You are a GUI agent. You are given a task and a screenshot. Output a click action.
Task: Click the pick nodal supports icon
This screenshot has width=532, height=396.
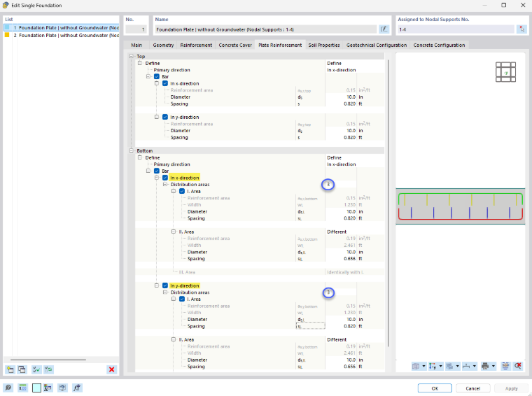(521, 29)
